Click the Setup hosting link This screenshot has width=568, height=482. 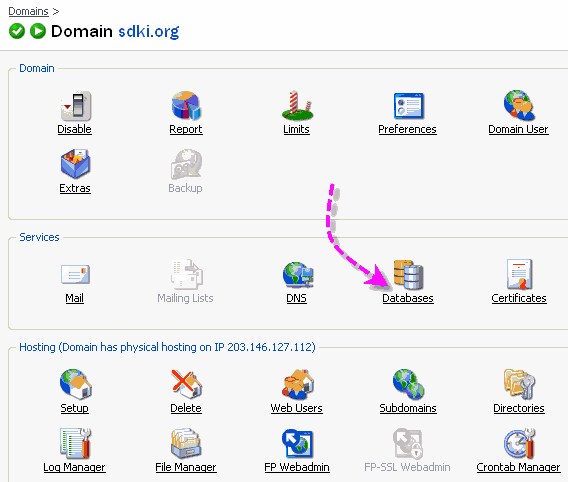pyautogui.click(x=75, y=408)
